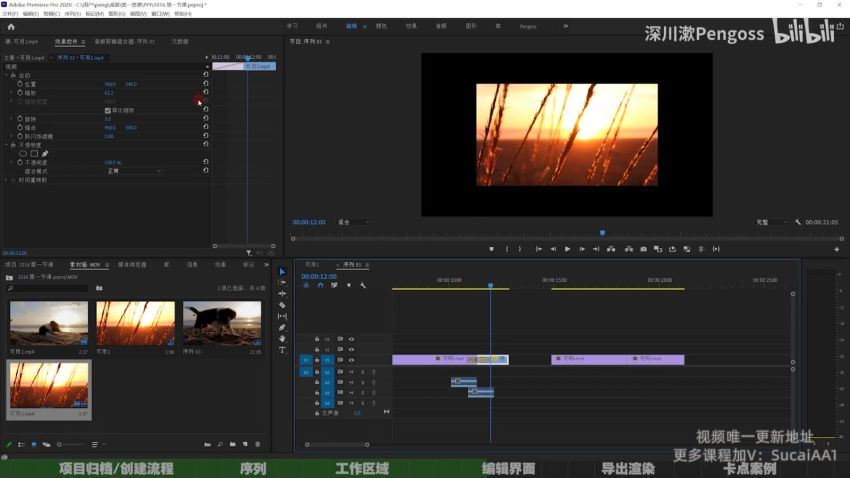
Task: Toggle the V1 track lock
Action: pyautogui.click(x=317, y=360)
